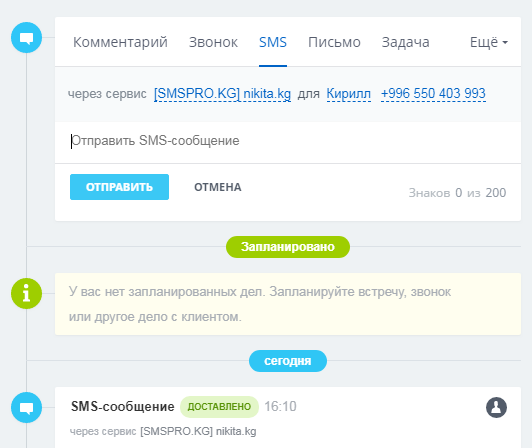Image resolution: width=532 pixels, height=448 pixels.
Task: Select the SMS tab
Action: [x=273, y=42]
